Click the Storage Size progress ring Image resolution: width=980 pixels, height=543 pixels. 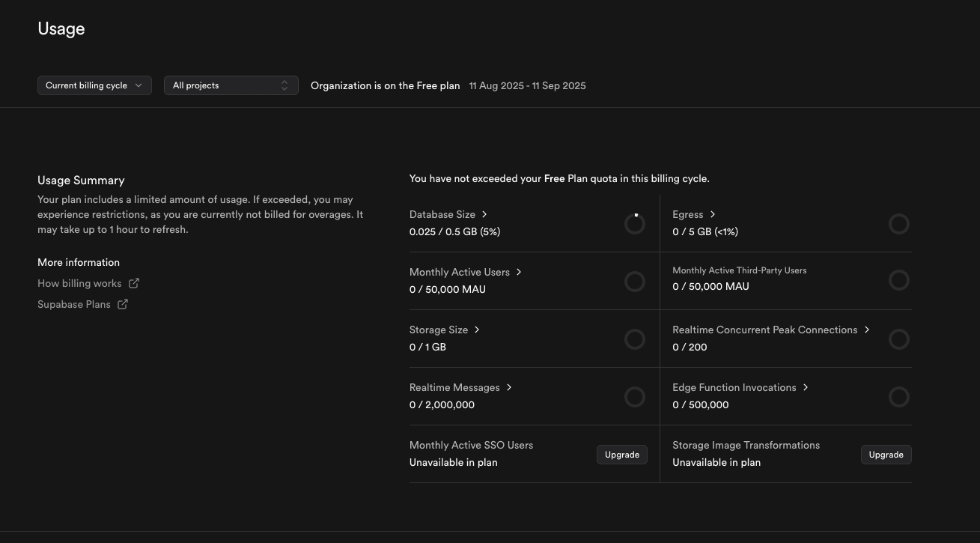click(634, 339)
